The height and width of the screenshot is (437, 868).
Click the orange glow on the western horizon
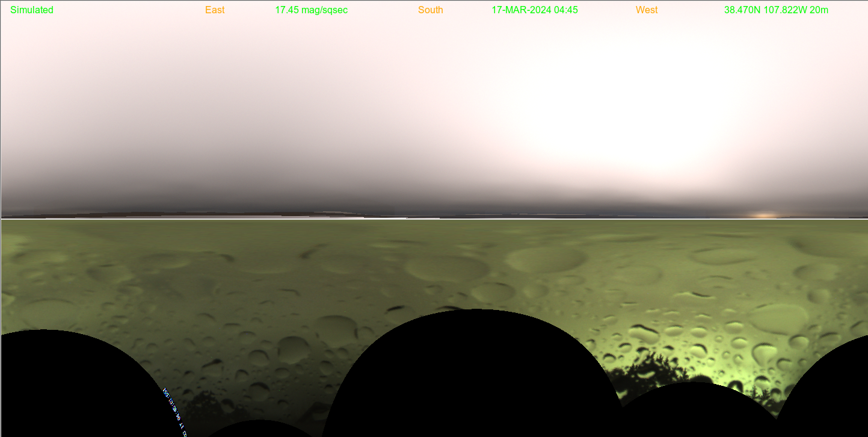(x=765, y=215)
